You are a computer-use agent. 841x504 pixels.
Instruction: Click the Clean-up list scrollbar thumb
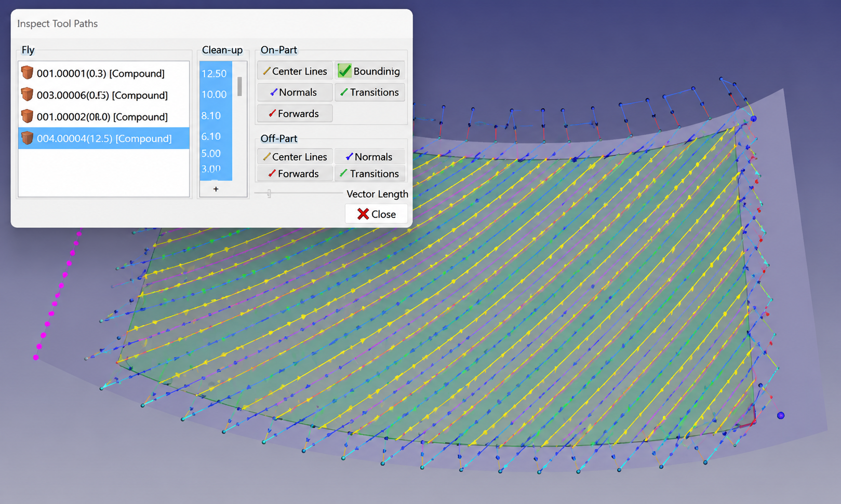(x=239, y=87)
